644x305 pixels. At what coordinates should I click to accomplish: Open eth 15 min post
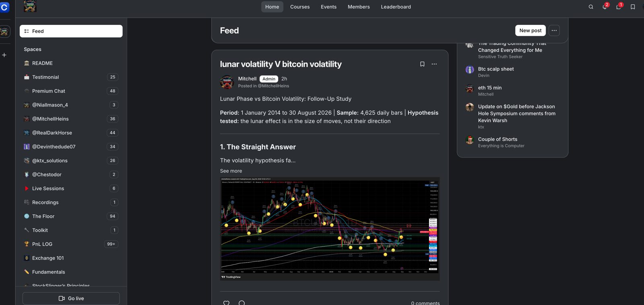point(490,88)
